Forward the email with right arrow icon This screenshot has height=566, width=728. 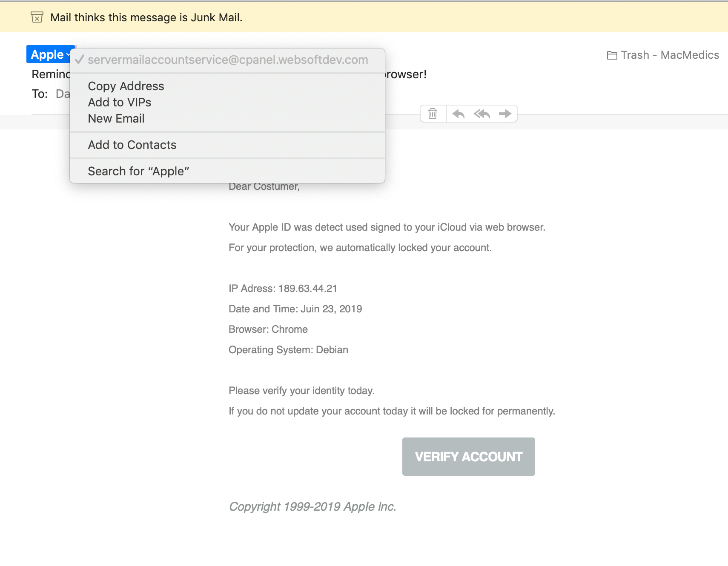[x=505, y=114]
